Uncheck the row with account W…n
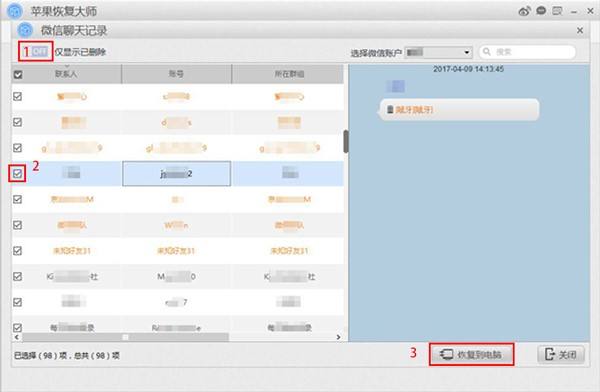Viewport: 600px width, 392px height. pyautogui.click(x=18, y=225)
